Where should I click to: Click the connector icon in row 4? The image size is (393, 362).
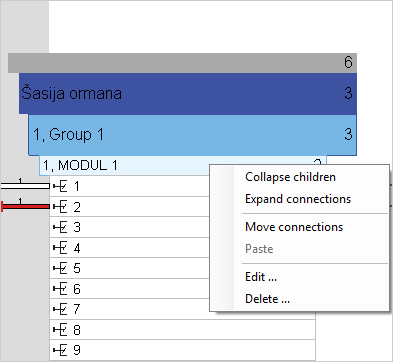point(60,248)
